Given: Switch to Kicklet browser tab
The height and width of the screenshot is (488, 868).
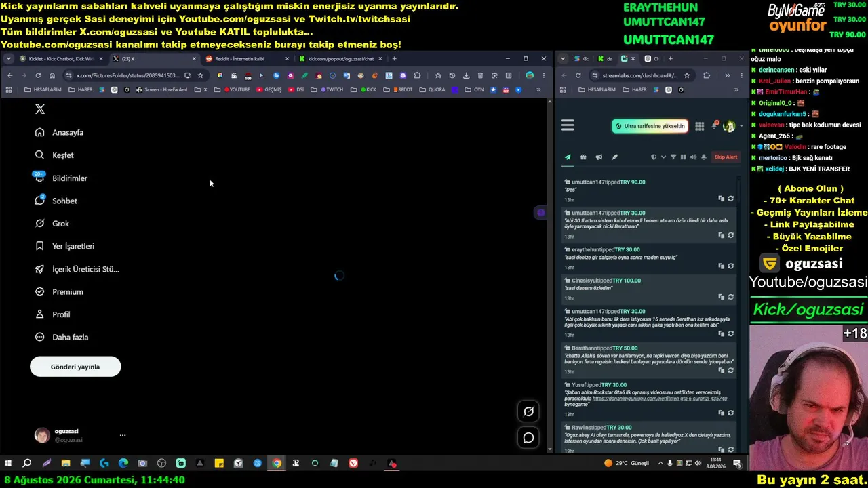Looking at the screenshot, I should point(61,59).
